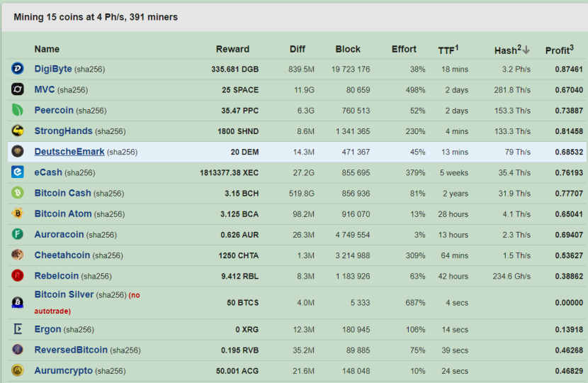Click the Rebelcoin red icon
Viewport: 588px width, 383px height.
click(x=18, y=276)
